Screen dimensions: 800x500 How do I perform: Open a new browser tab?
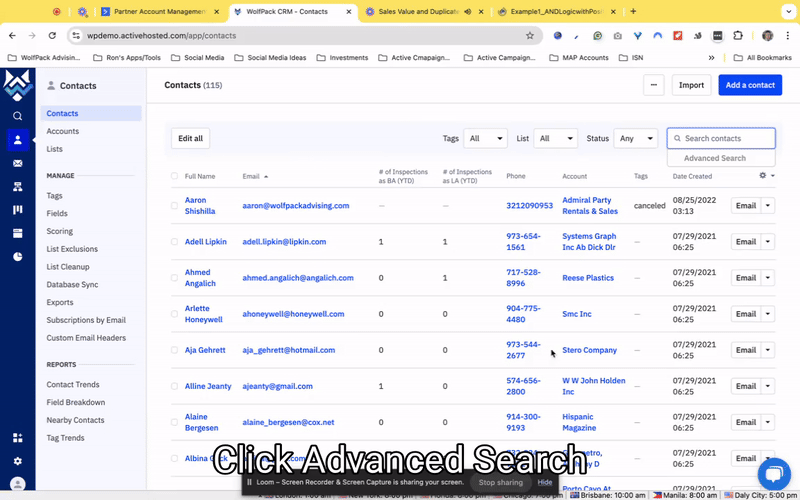pyautogui.click(x=633, y=11)
